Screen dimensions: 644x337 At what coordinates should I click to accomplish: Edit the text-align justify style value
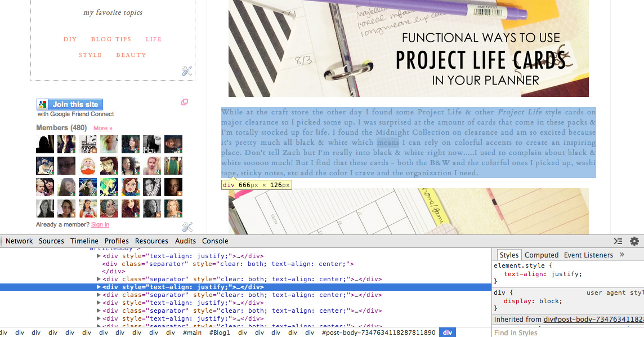tap(566, 274)
